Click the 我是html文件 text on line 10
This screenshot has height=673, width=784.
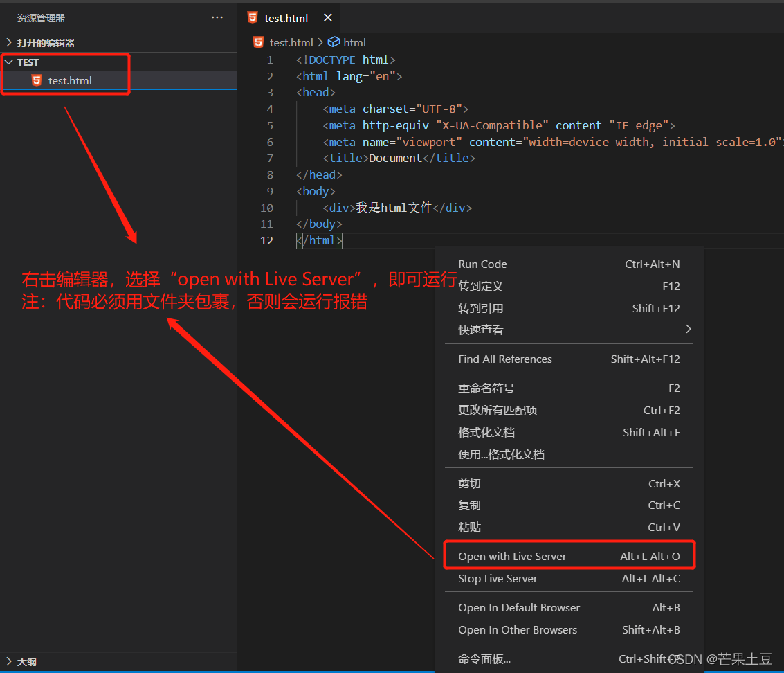coord(394,208)
